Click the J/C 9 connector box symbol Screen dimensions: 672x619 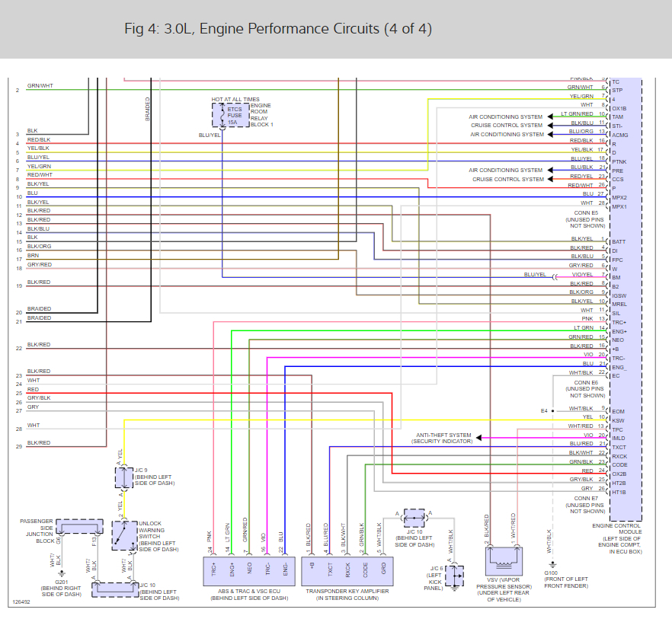pos(124,477)
